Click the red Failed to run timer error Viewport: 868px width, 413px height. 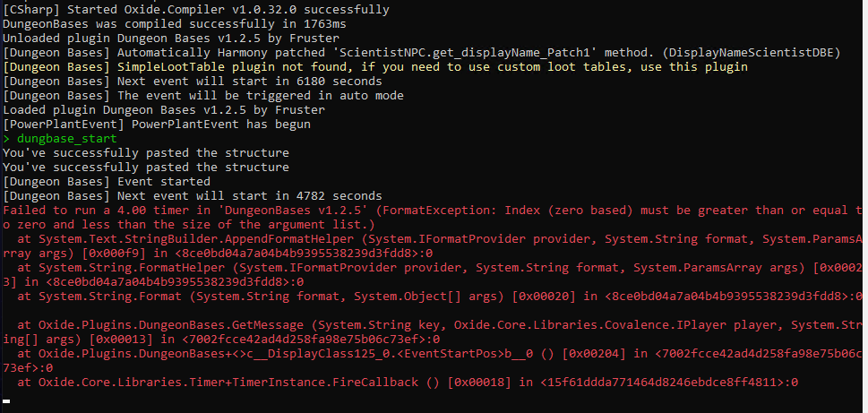coord(430,211)
